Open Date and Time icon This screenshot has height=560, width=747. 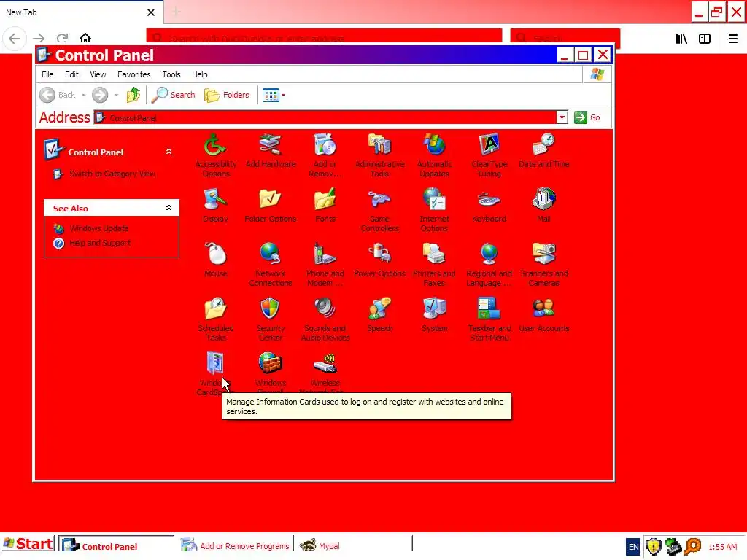point(544,145)
